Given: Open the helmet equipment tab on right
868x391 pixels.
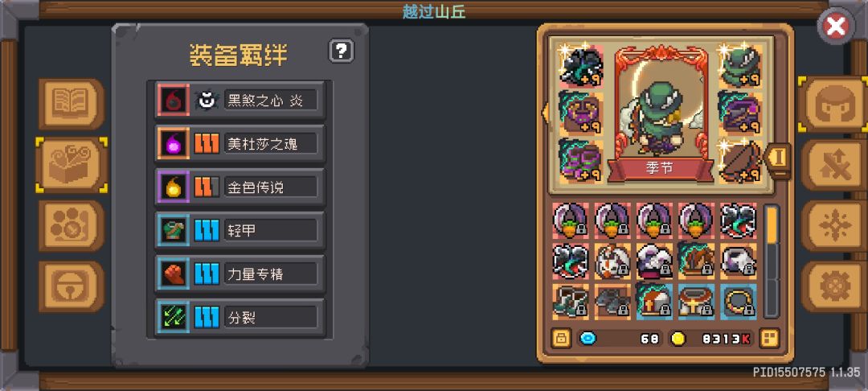Looking at the screenshot, I should [x=832, y=104].
